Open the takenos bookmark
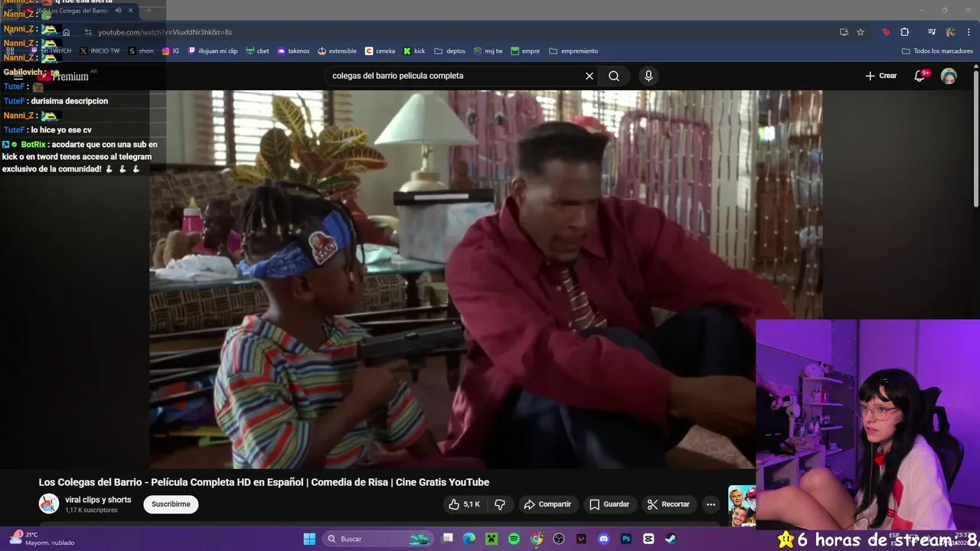Screen dimensions: 980x551 click(x=293, y=51)
